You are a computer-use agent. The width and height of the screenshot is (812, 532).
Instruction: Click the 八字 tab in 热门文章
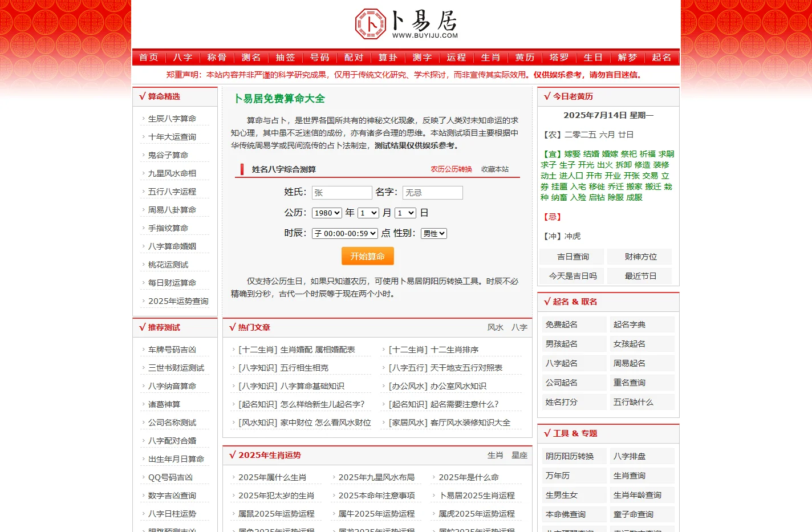pos(519,327)
